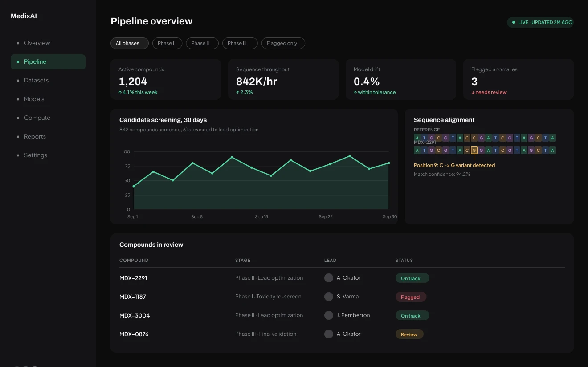Click the MedixAI logo text
The width and height of the screenshot is (588, 367).
(24, 16)
